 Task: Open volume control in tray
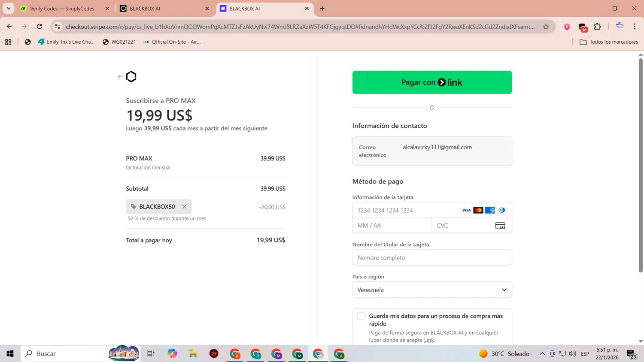tap(572, 354)
